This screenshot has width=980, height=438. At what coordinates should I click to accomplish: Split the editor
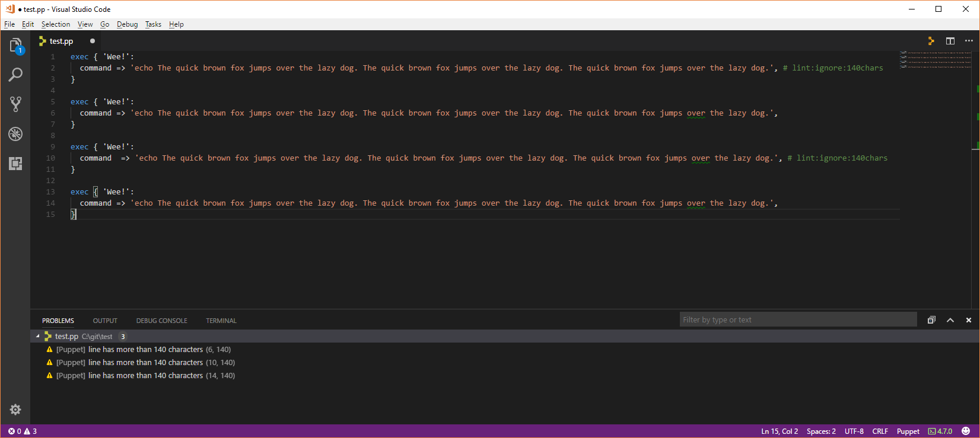click(x=950, y=41)
